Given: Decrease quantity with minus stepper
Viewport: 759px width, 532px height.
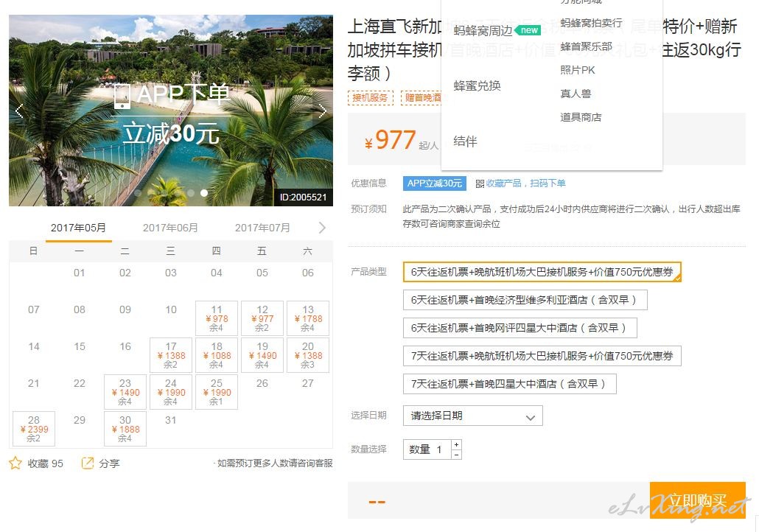Looking at the screenshot, I should (x=456, y=455).
